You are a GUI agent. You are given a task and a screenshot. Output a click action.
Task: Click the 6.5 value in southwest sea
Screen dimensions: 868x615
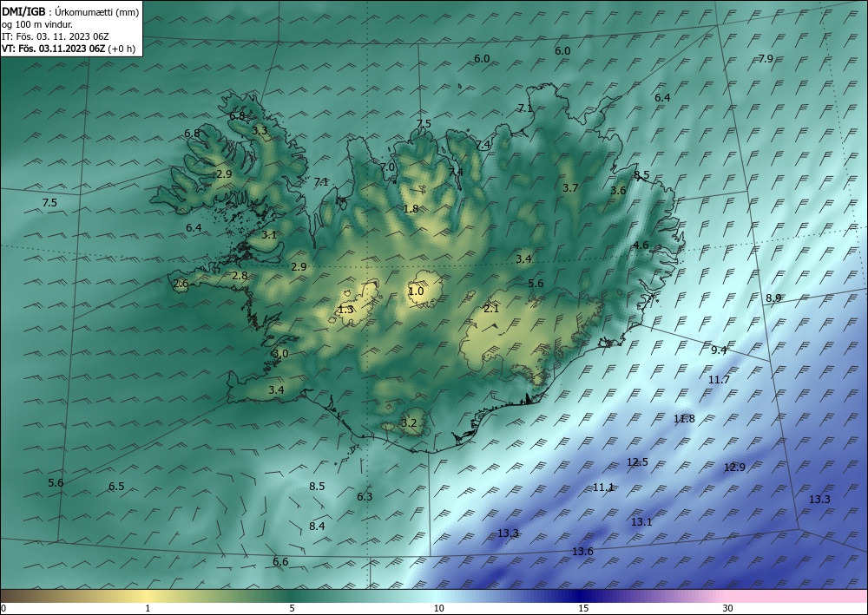pos(116,486)
